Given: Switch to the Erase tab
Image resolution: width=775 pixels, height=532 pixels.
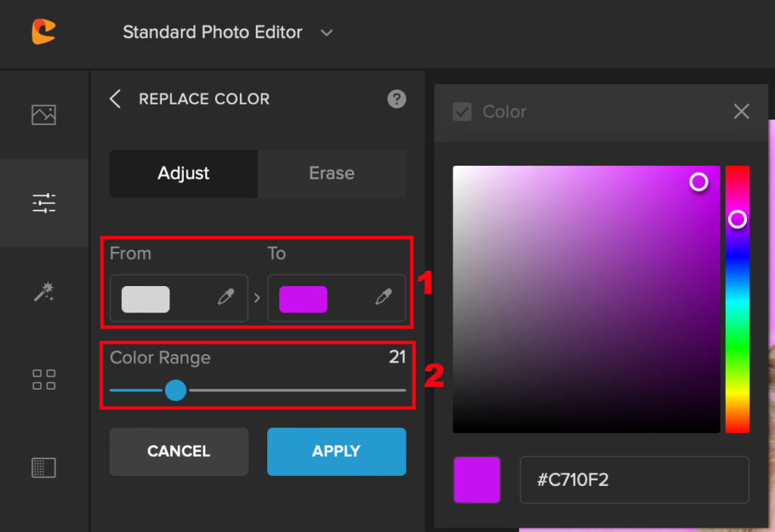Looking at the screenshot, I should tap(331, 173).
